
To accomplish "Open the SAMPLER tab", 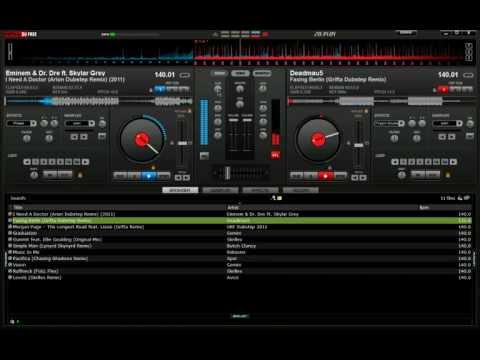I will (x=220, y=190).
